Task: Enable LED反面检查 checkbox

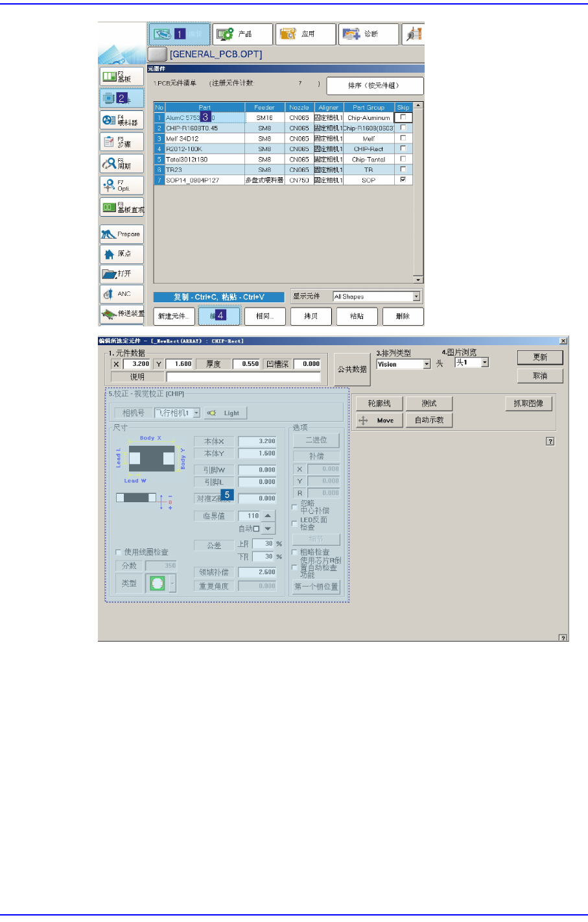Action: click(x=294, y=524)
